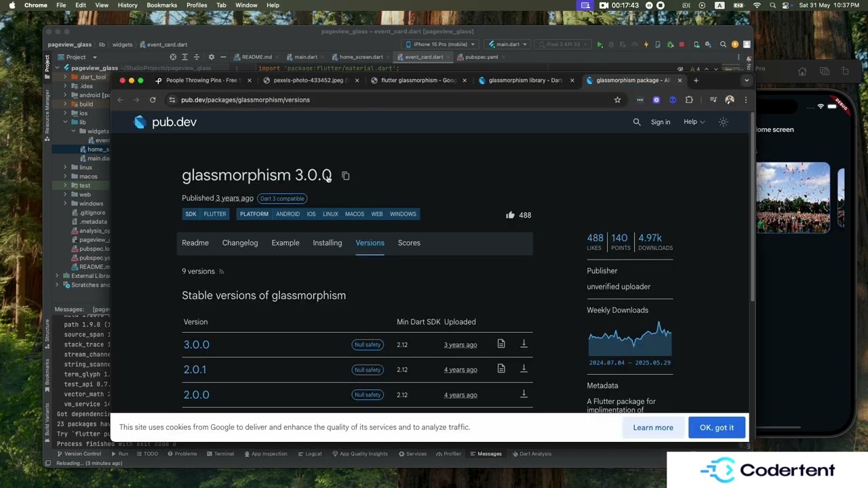This screenshot has height=488, width=868.
Task: Open the pub.dev search icon
Action: click(x=637, y=122)
